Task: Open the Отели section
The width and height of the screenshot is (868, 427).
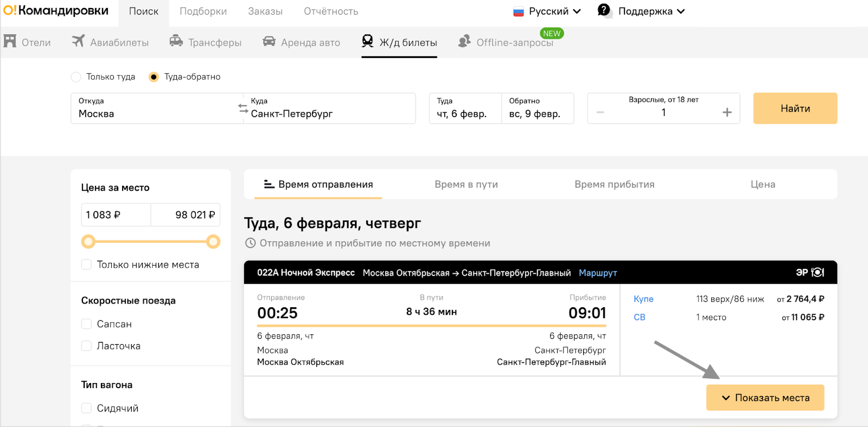Action: click(x=27, y=42)
